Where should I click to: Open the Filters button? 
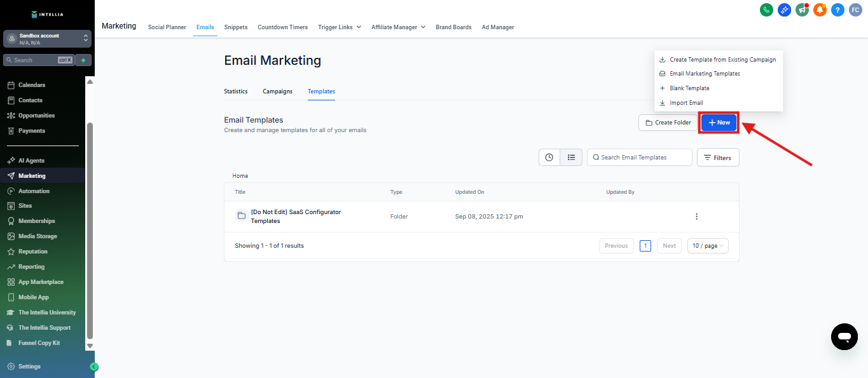(718, 158)
